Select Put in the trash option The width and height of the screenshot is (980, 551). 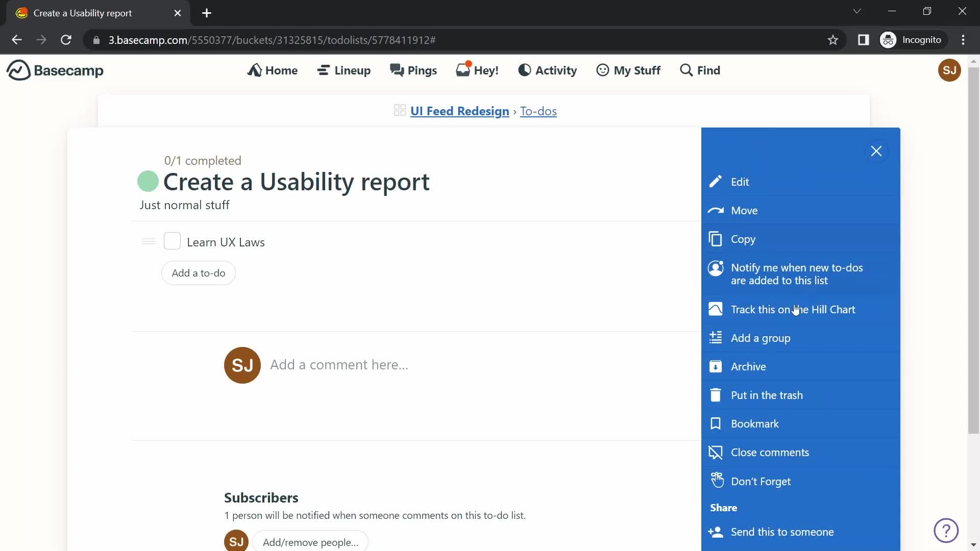[767, 395]
